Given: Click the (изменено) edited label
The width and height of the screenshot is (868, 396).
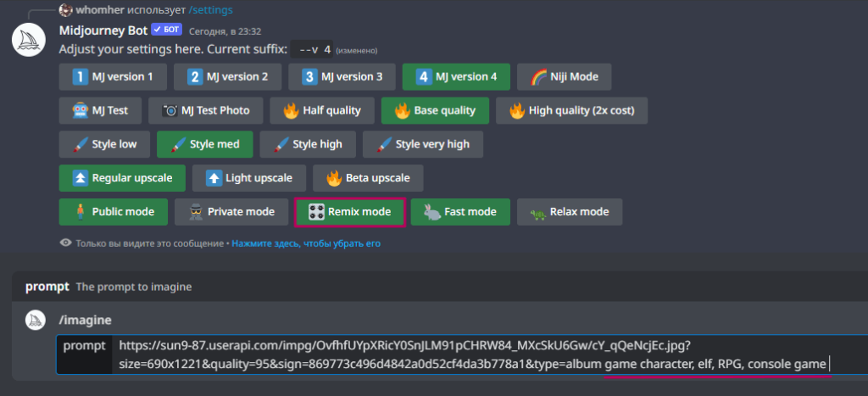Looking at the screenshot, I should pos(357,50).
